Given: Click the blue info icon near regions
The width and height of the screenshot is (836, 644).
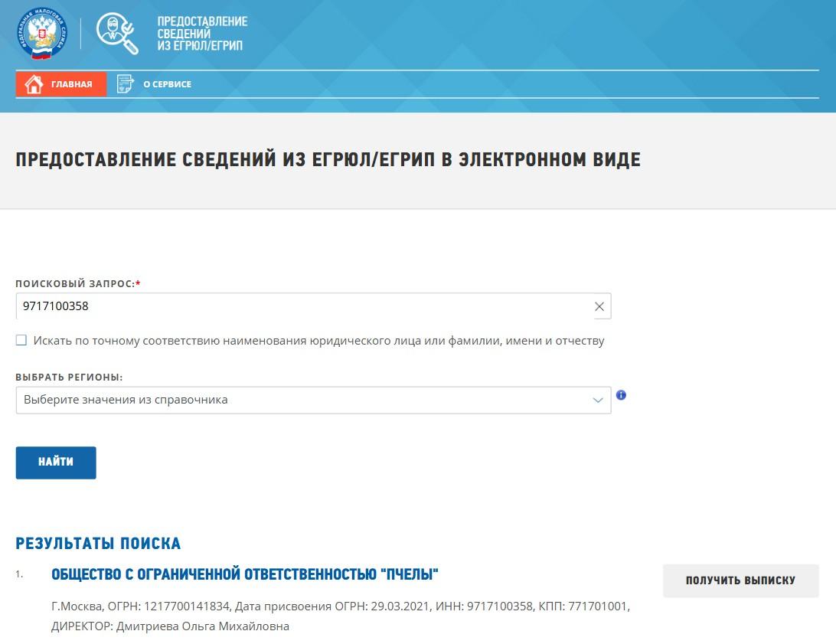Looking at the screenshot, I should tap(621, 395).
